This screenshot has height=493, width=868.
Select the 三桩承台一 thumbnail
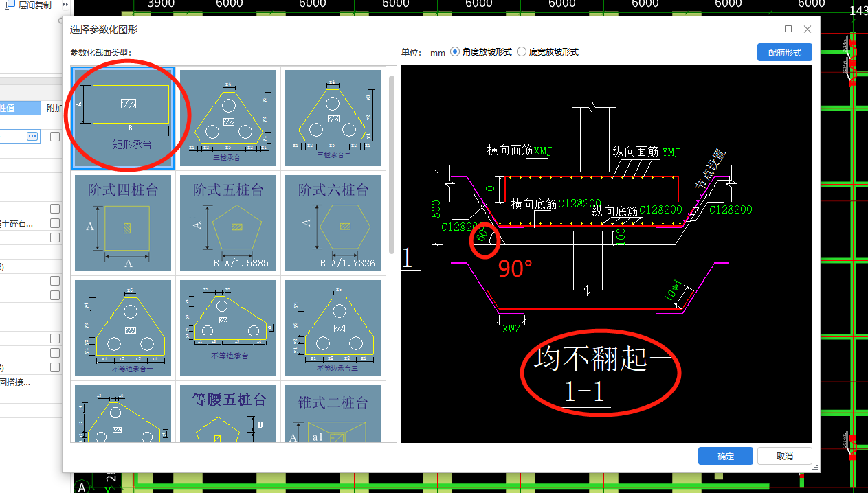228,118
